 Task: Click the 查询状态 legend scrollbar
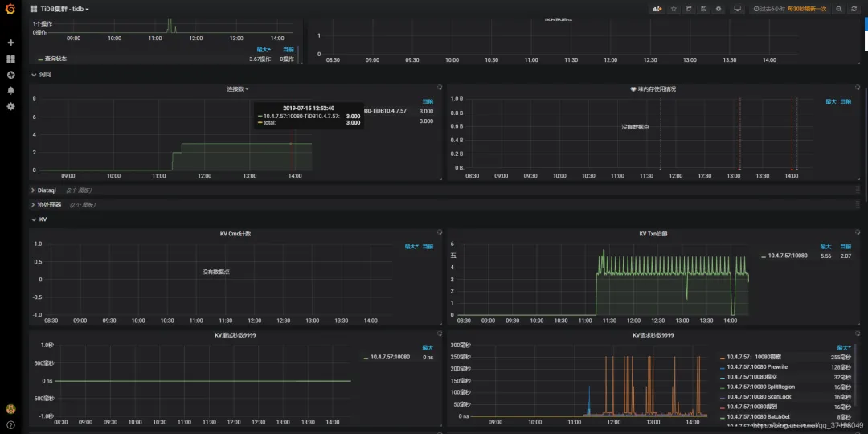(298, 54)
